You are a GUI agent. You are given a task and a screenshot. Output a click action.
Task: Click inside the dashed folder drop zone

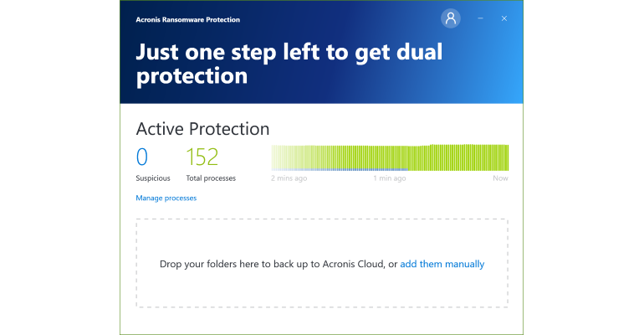(x=322, y=263)
